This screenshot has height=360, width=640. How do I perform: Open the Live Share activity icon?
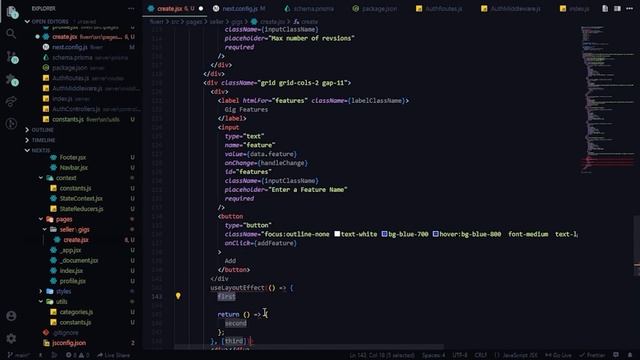[11, 101]
